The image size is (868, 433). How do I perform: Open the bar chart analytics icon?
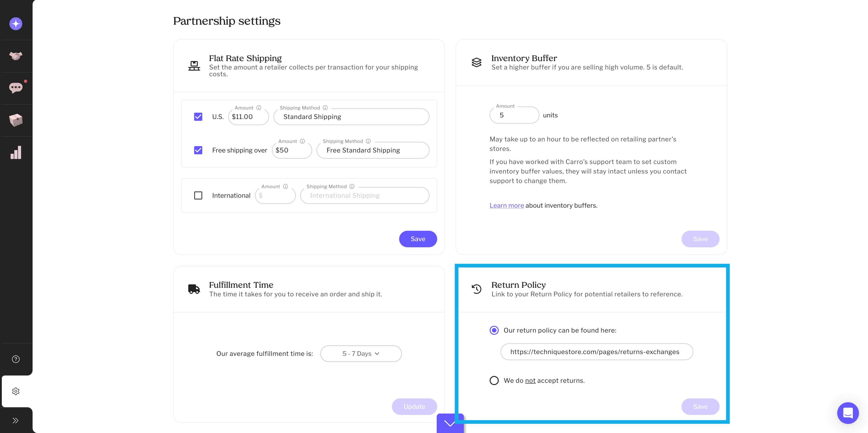(16, 152)
